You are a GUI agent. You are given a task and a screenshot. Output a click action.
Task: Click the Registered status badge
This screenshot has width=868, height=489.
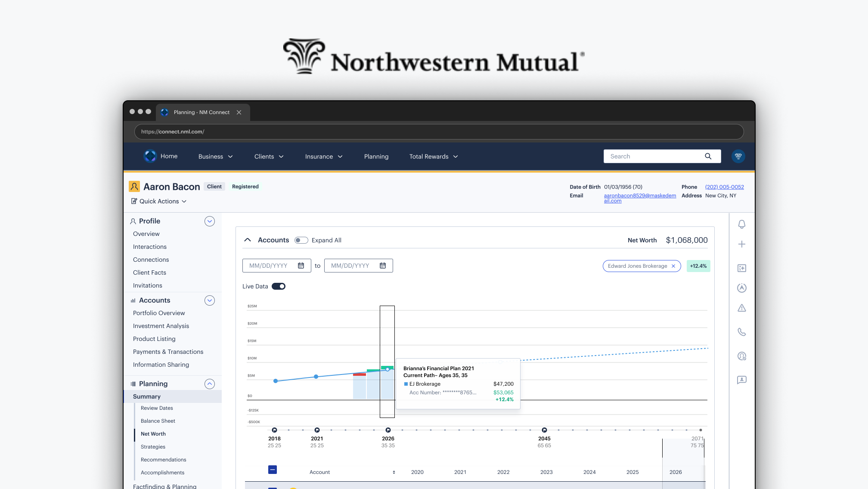click(x=245, y=186)
